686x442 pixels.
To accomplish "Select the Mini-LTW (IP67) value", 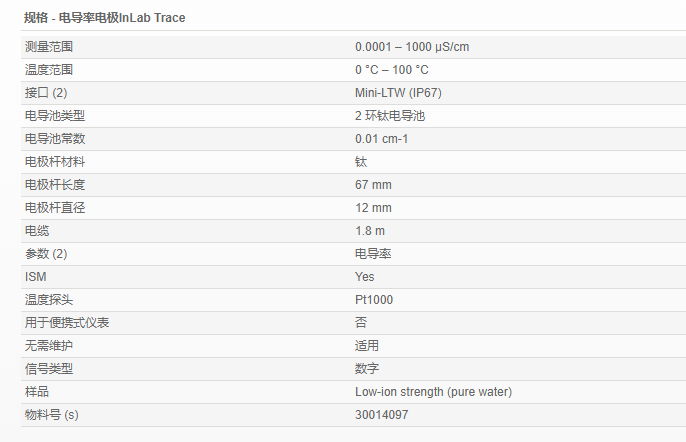I will pos(398,93).
